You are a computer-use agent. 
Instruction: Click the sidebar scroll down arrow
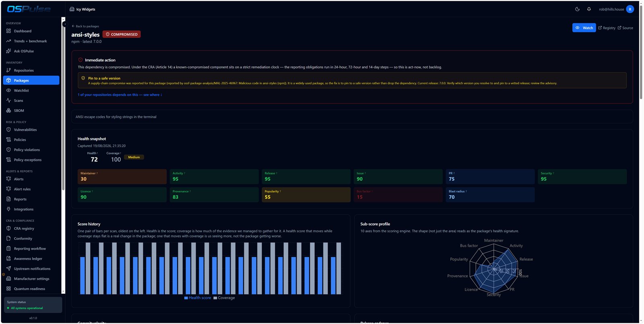pyautogui.click(x=63, y=291)
